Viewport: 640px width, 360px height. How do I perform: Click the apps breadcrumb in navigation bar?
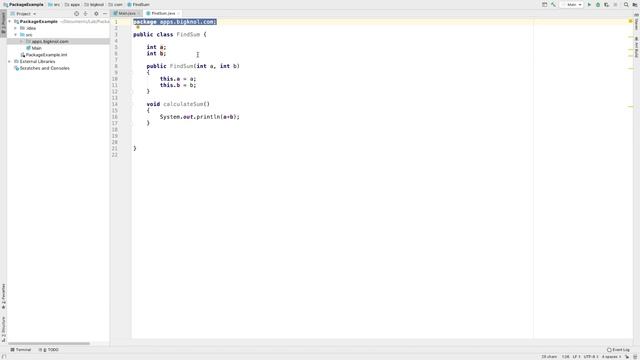[x=72, y=4]
